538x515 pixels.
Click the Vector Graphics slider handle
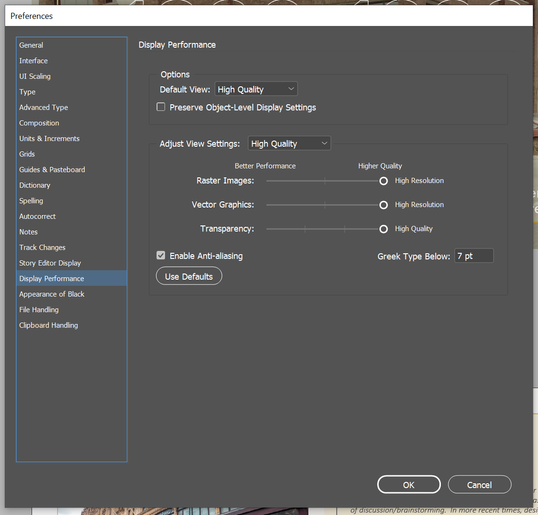pos(383,205)
